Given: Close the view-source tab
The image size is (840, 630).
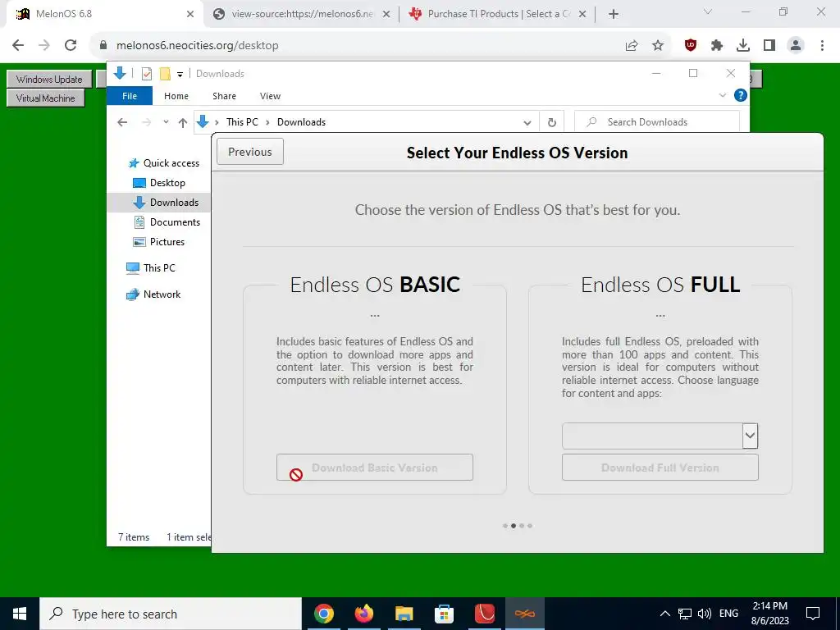Looking at the screenshot, I should (386, 15).
